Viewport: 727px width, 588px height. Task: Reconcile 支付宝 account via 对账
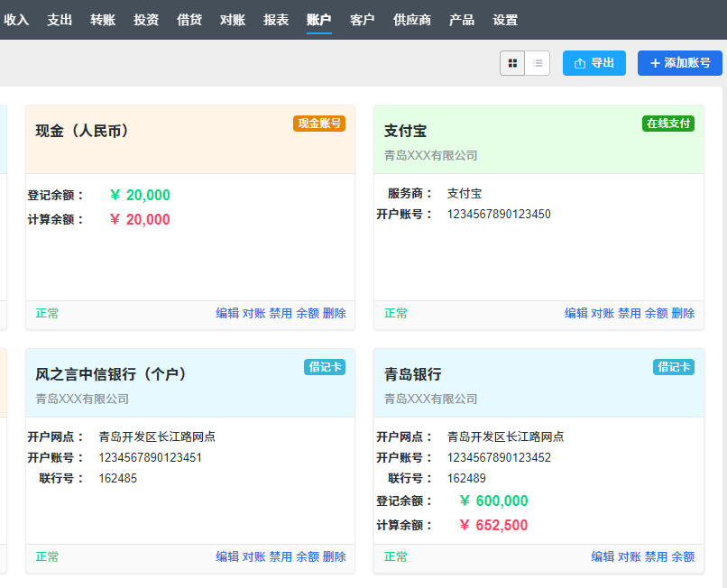(603, 314)
